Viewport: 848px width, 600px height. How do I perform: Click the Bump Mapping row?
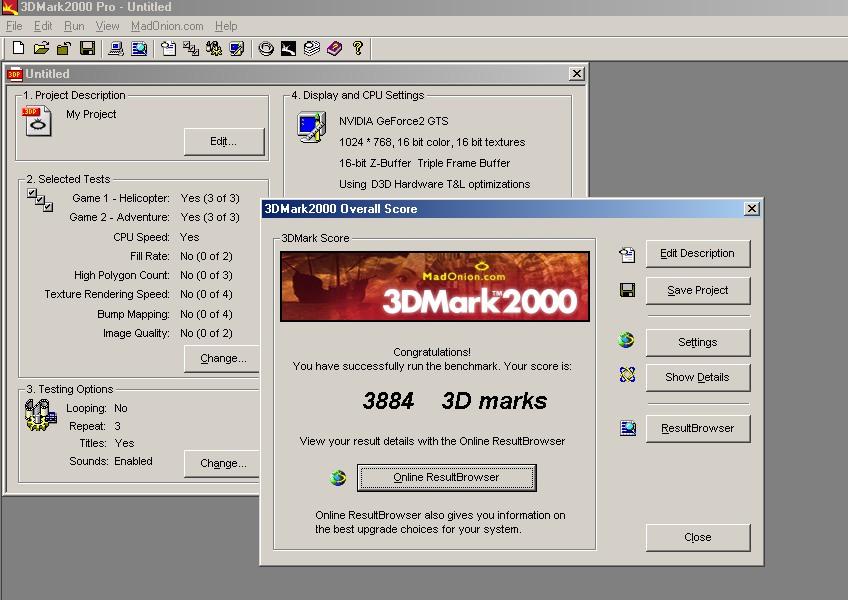tap(165, 314)
